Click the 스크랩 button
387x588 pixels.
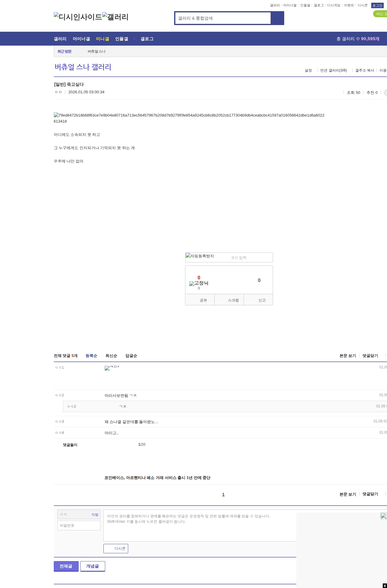click(x=229, y=300)
